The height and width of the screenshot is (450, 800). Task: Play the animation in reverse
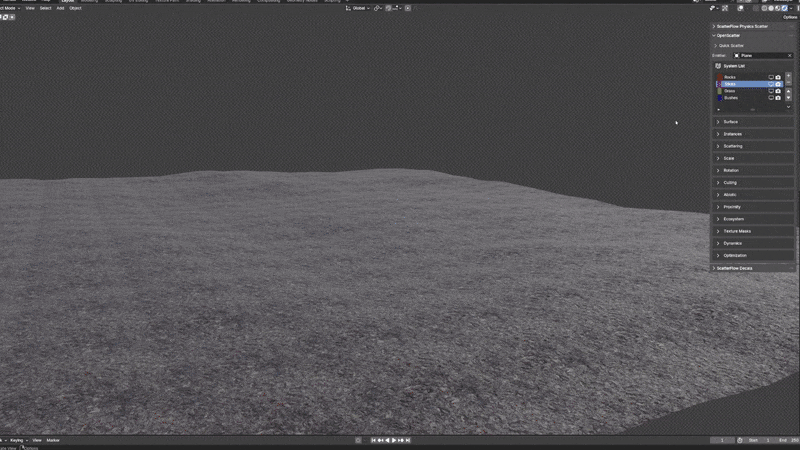click(388, 440)
